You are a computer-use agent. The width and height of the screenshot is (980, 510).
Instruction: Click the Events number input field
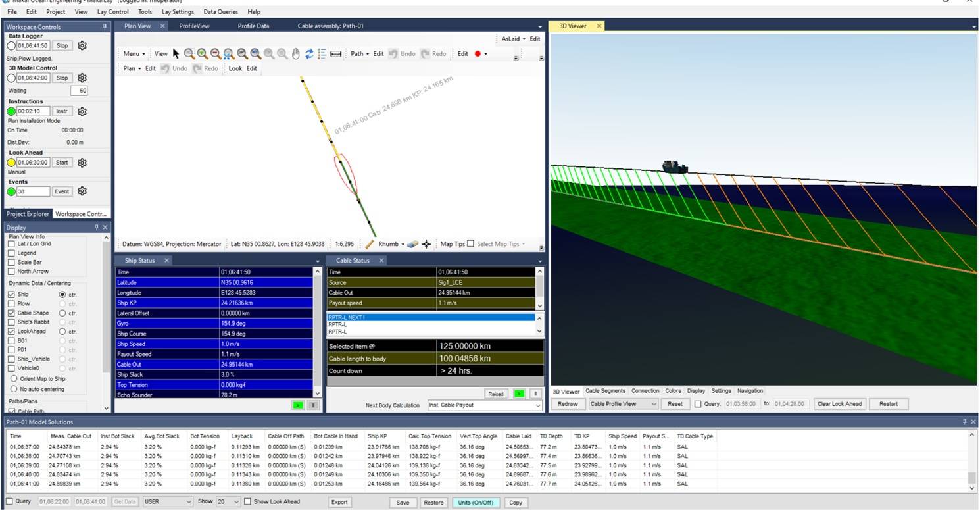34,191
